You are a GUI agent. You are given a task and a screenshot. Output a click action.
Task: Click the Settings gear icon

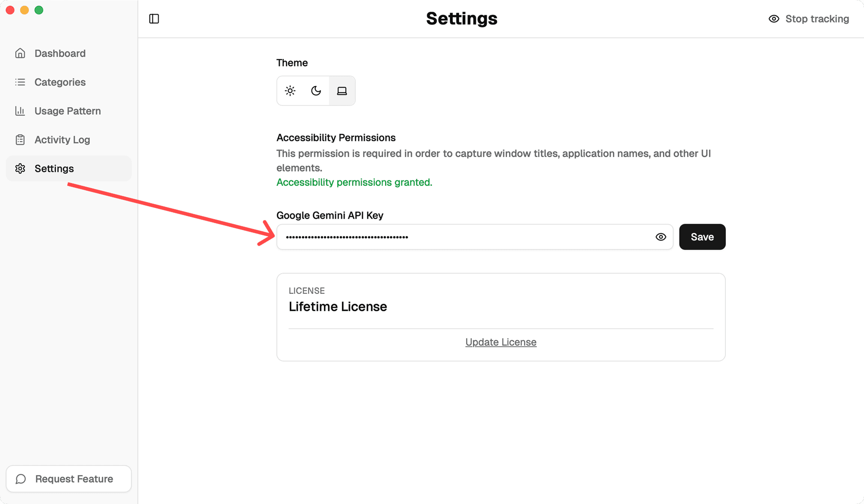pyautogui.click(x=21, y=168)
